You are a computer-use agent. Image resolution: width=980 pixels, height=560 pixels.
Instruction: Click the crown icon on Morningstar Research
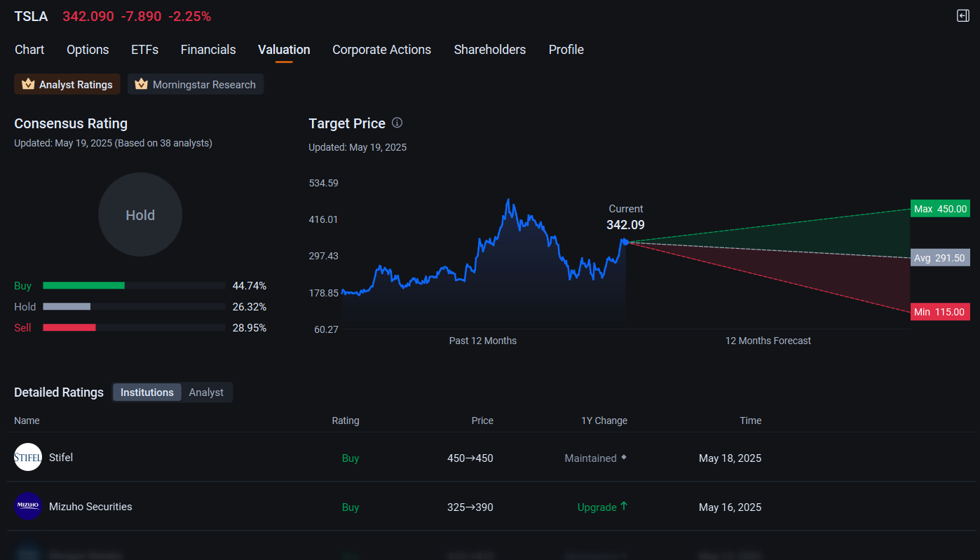pos(141,84)
